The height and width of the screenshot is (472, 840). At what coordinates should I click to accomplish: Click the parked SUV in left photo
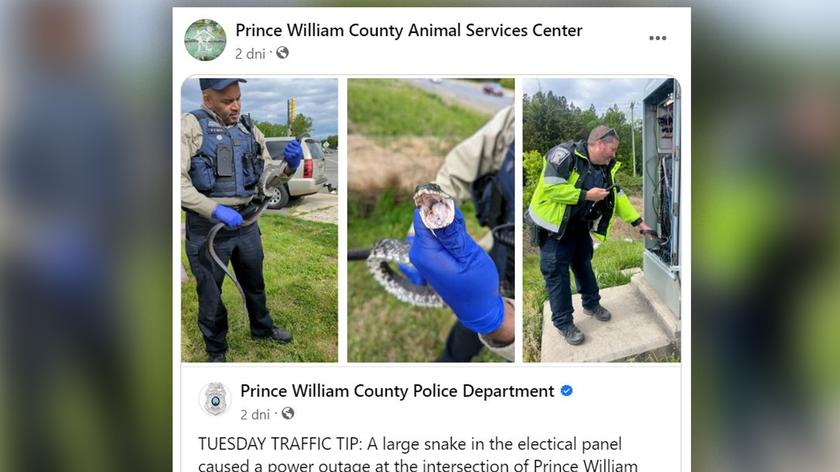tap(297, 171)
